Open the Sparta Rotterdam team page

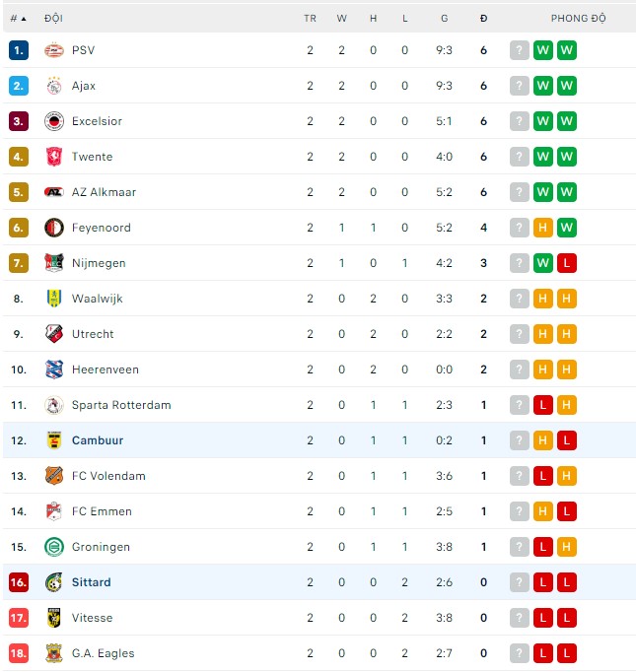point(121,405)
